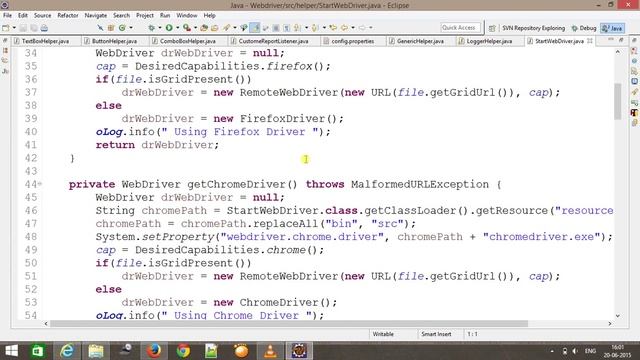Click the horizontal scrollbar thumb in editor

(289, 324)
